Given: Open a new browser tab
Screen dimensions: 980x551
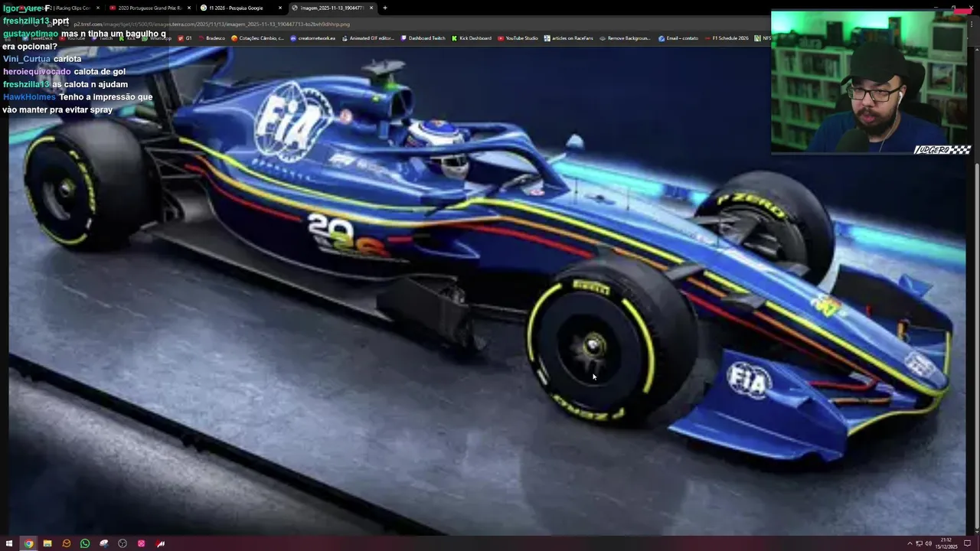Looking at the screenshot, I should (x=385, y=8).
